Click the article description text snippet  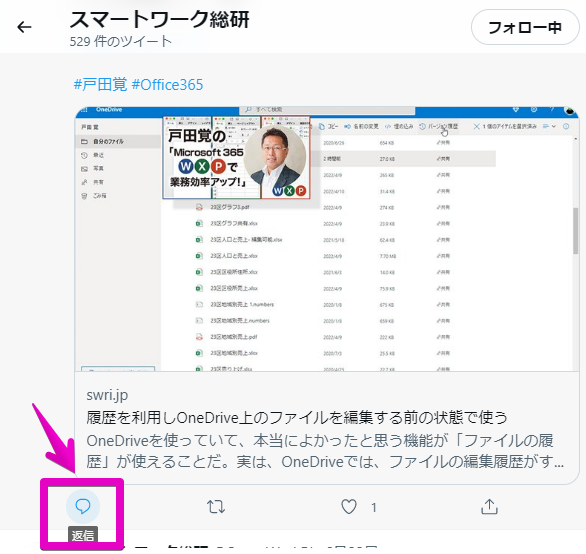tap(325, 451)
